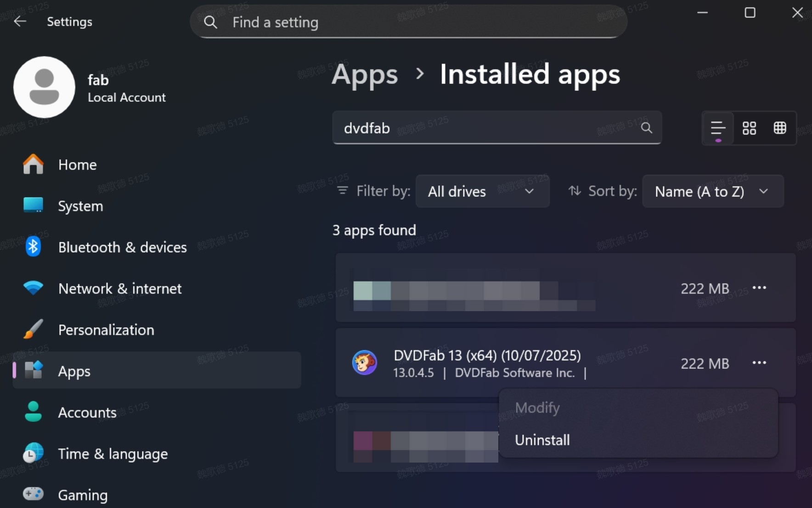Viewport: 812px width, 508px height.
Task: Open the All drives filter dropdown
Action: pos(482,191)
